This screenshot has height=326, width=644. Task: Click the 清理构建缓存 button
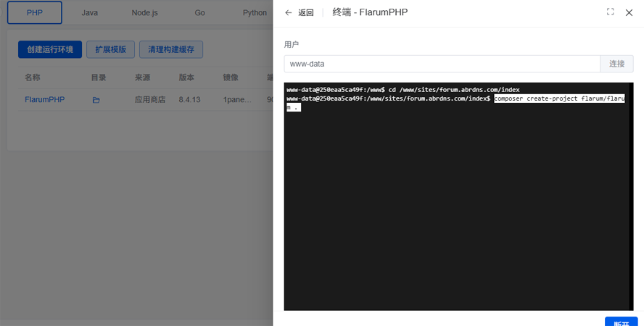171,49
